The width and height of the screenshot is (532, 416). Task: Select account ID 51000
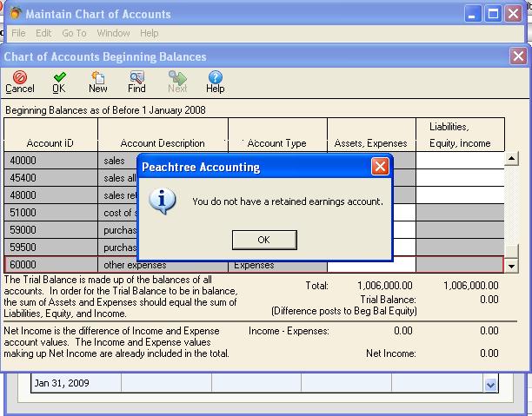tap(51, 213)
